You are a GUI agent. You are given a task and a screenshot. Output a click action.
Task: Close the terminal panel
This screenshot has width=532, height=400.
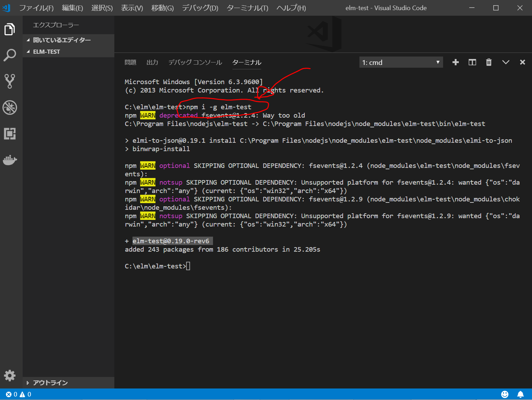pos(522,62)
